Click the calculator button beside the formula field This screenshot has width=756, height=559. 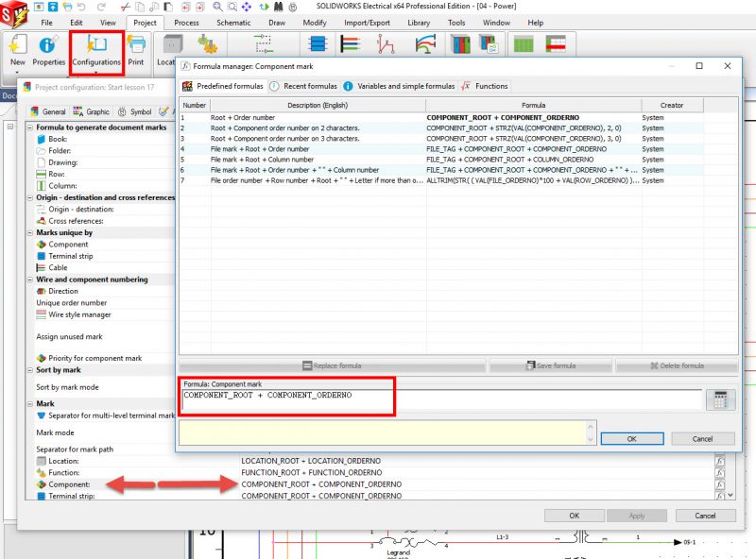pos(720,399)
